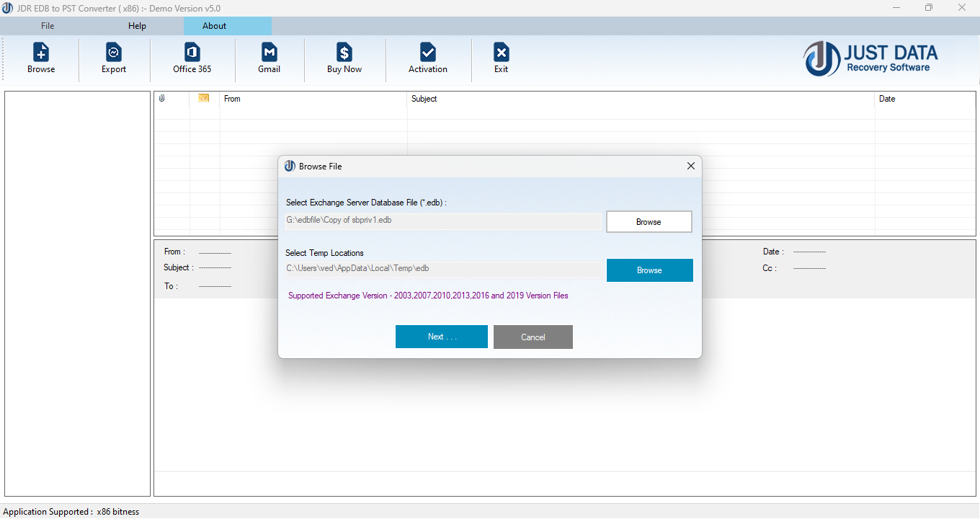
Task: Open the Gmail export option
Action: 269,58
